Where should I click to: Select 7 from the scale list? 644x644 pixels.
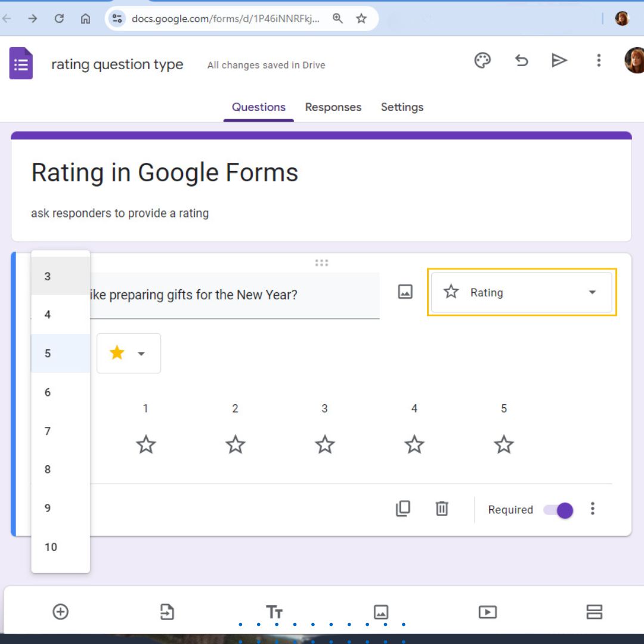[x=47, y=431]
